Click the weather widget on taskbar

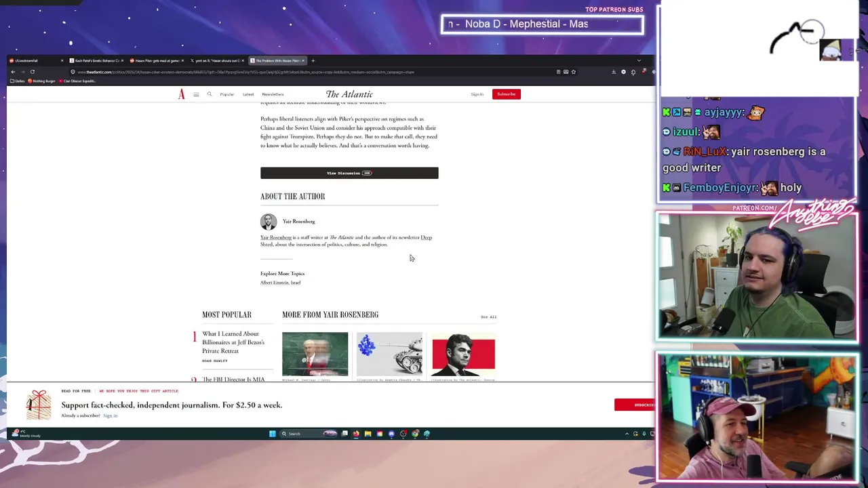click(27, 434)
